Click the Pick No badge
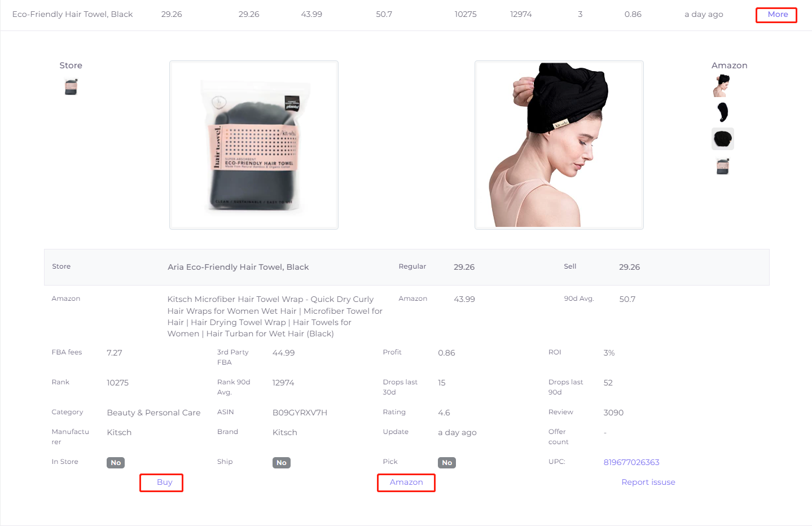 pyautogui.click(x=447, y=463)
